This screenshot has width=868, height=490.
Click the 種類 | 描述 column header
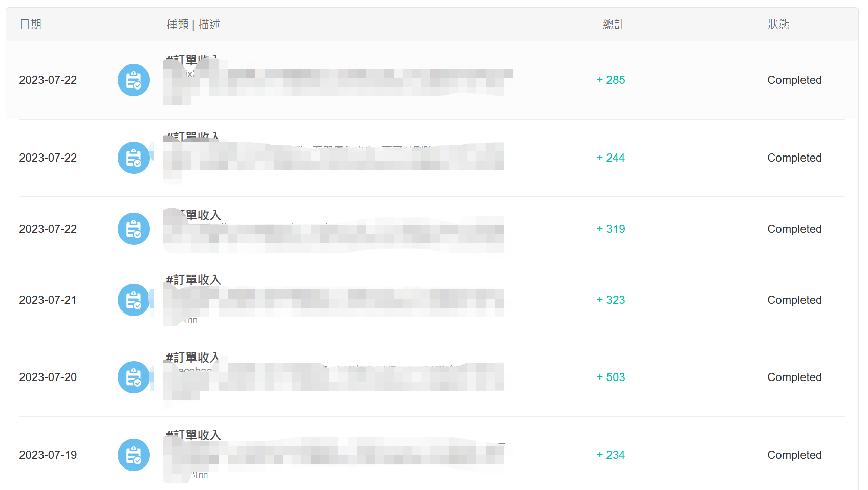193,25
